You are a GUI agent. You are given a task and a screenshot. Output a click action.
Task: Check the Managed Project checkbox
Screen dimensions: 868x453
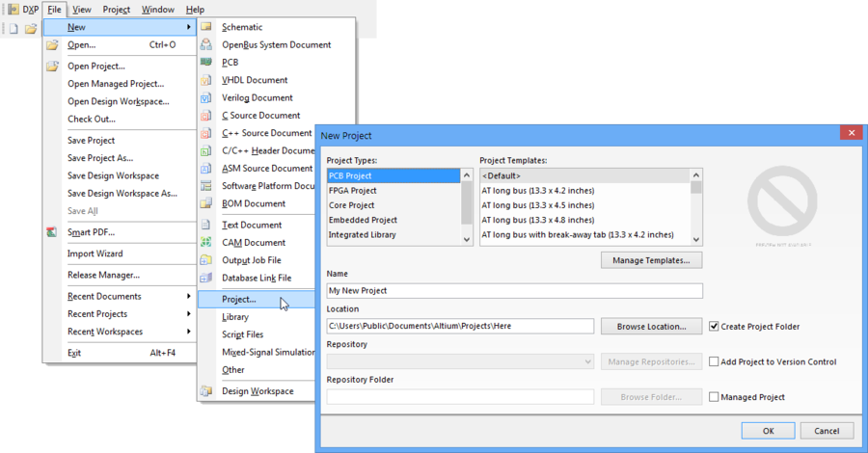(714, 397)
